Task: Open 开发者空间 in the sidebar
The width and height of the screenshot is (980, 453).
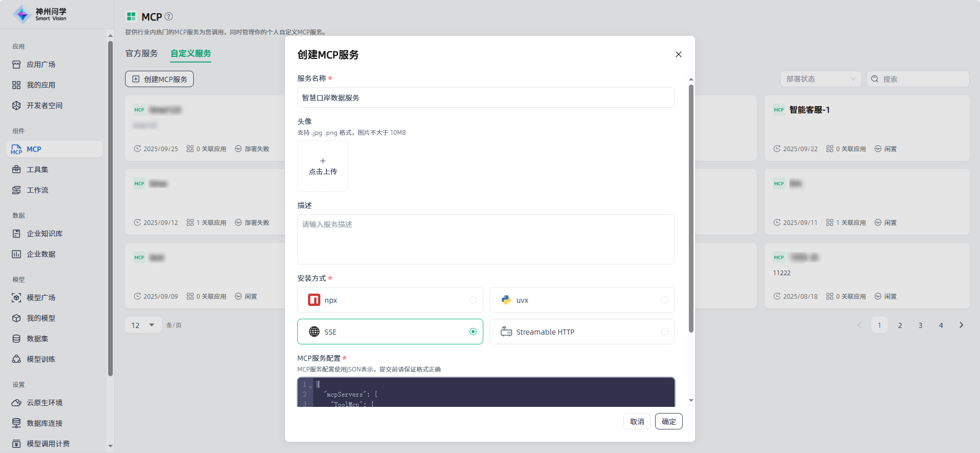Action: point(44,106)
